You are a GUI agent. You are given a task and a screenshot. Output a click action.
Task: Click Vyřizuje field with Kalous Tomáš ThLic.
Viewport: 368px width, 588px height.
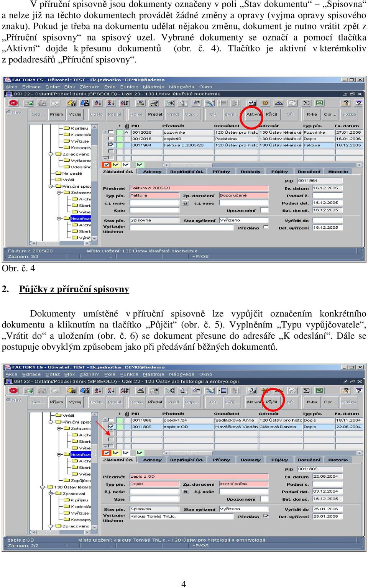(x=181, y=516)
